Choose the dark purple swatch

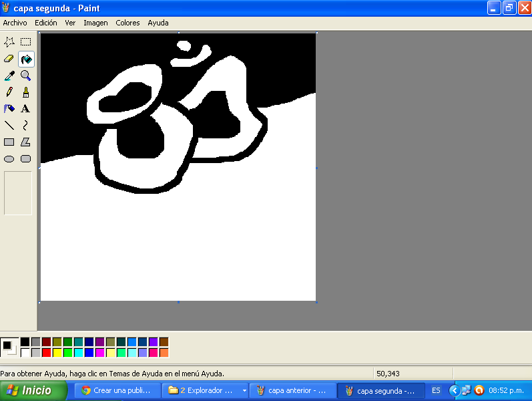[x=99, y=342]
